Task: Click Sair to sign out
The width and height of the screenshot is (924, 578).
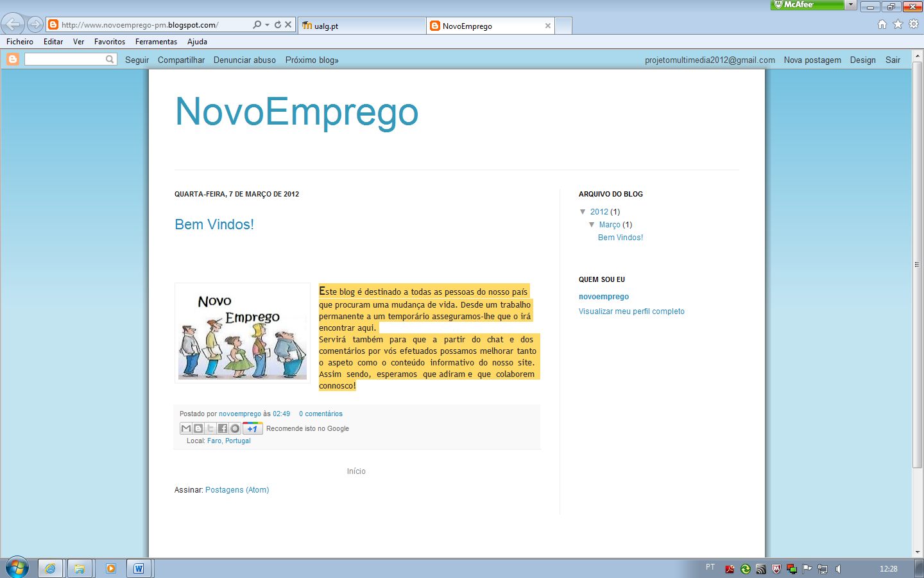Action: pyautogui.click(x=893, y=60)
